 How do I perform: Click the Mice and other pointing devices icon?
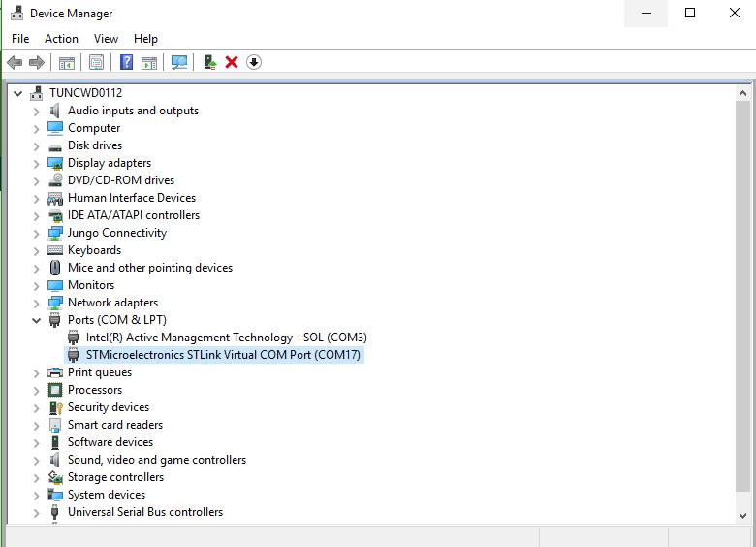(55, 268)
